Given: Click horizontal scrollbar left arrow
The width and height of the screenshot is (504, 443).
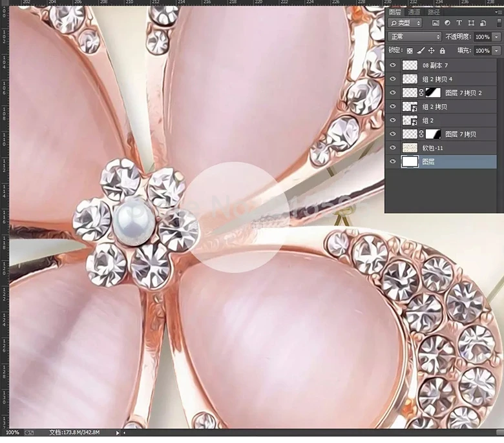Looking at the screenshot, I should click(x=125, y=433).
